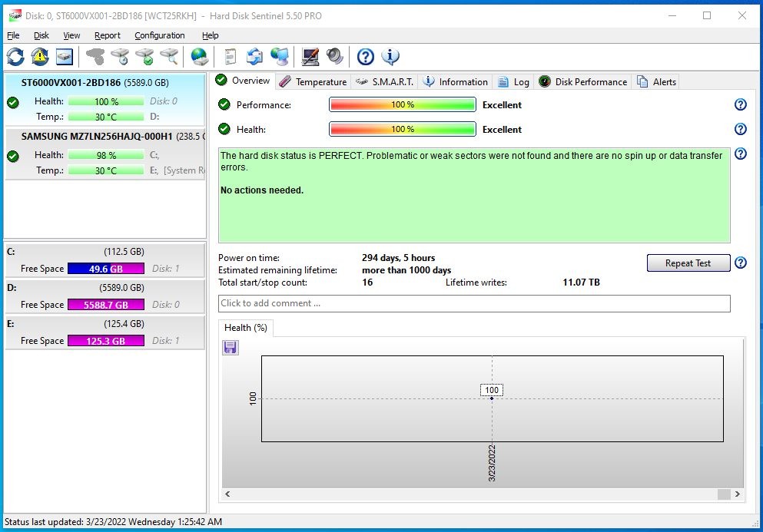763x532 pixels.
Task: Click the globe with monitor toolbar icon
Action: (x=280, y=57)
